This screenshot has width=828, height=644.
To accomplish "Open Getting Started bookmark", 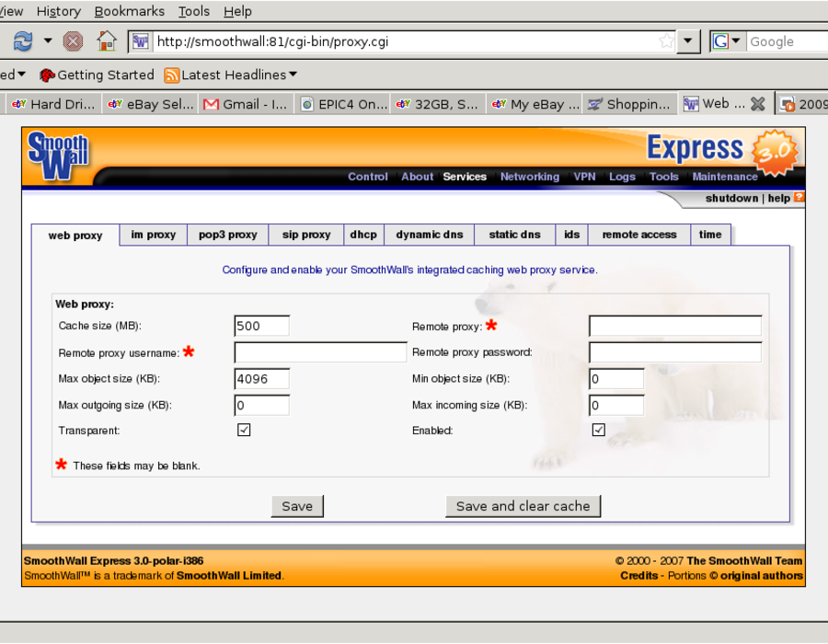I will tap(97, 75).
